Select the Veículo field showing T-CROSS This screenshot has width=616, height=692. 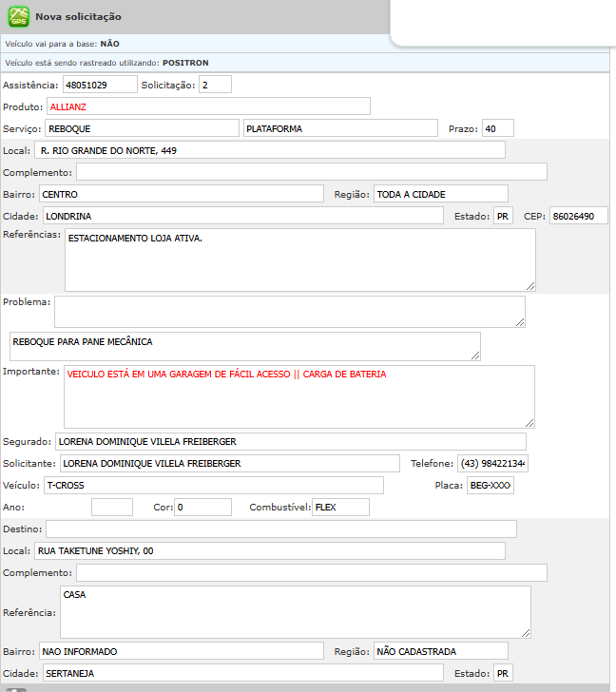pos(213,485)
